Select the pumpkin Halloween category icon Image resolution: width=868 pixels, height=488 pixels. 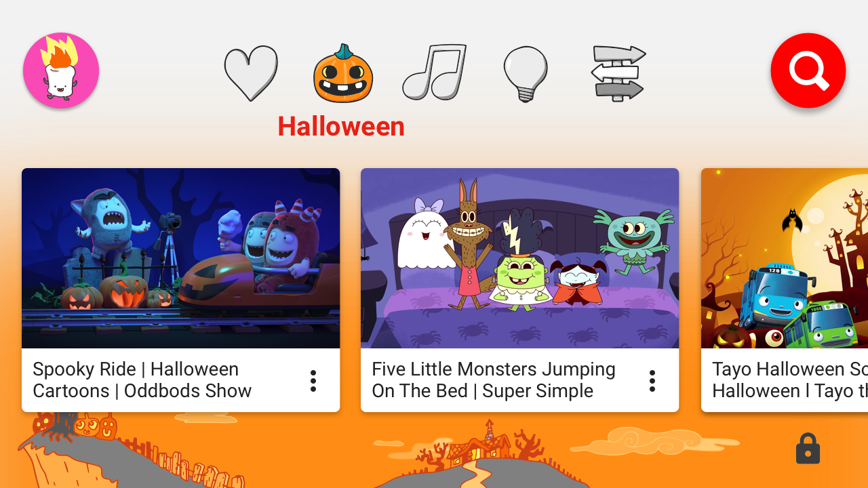(x=343, y=73)
